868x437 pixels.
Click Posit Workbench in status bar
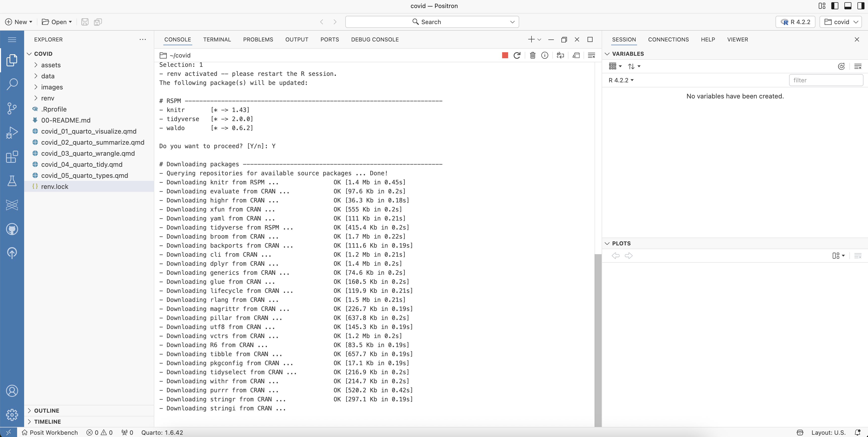click(50, 432)
